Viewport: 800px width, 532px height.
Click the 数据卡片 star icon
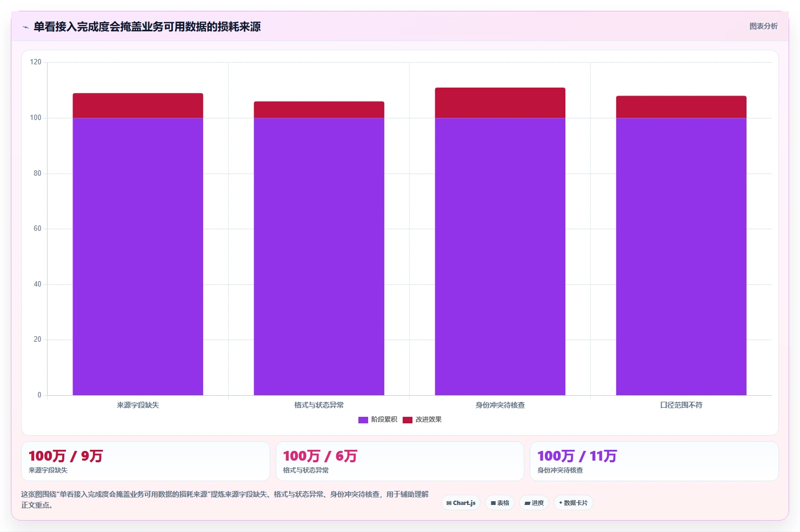(x=561, y=503)
